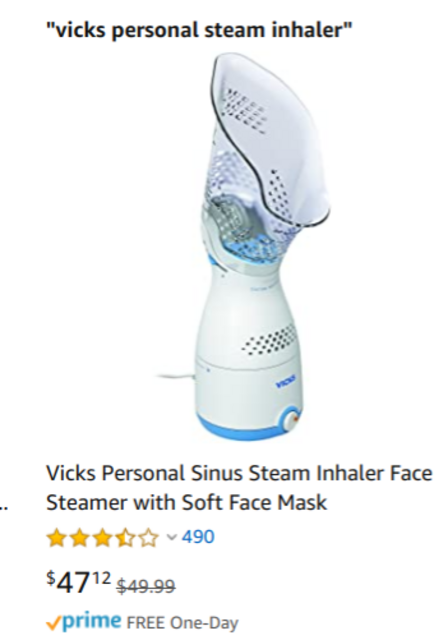Click the third gold rating star
The width and height of the screenshot is (448, 640).
tap(102, 538)
